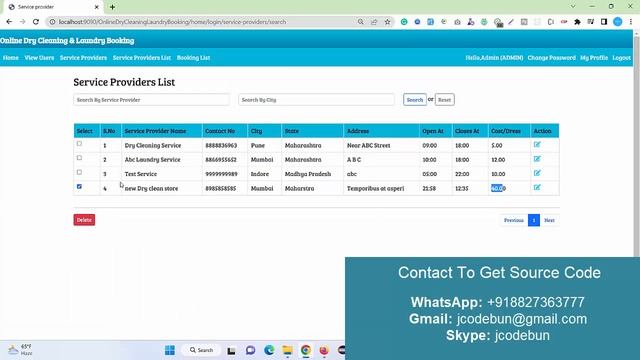Edit the Abc Laundry Service row

point(537,159)
